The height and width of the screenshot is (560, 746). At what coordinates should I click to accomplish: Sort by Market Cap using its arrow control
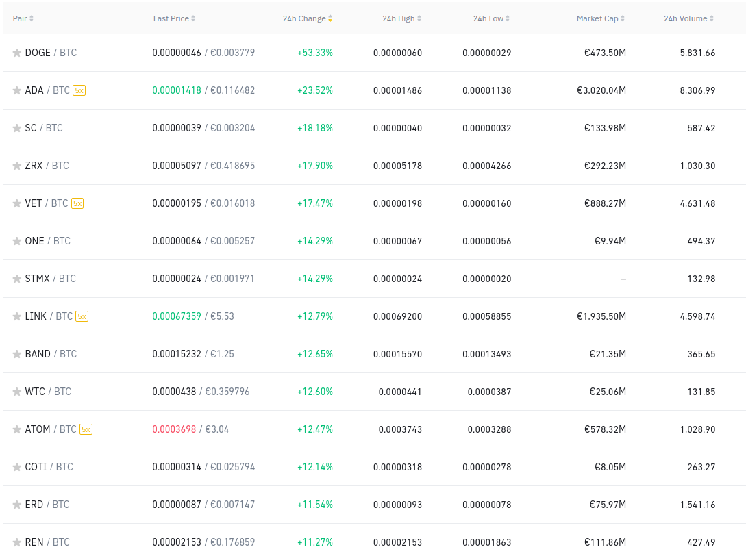pyautogui.click(x=622, y=18)
